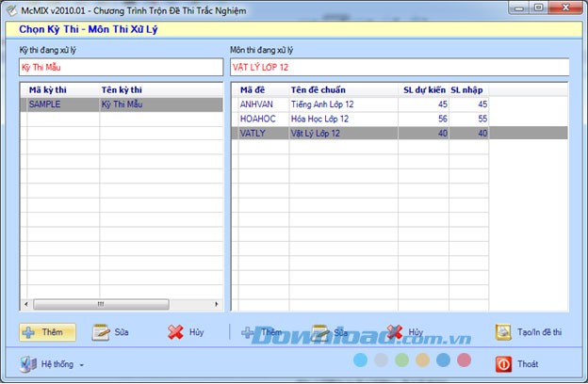The height and width of the screenshot is (384, 588).
Task: Click the Tên đề chuẩn column header
Action: (318, 89)
